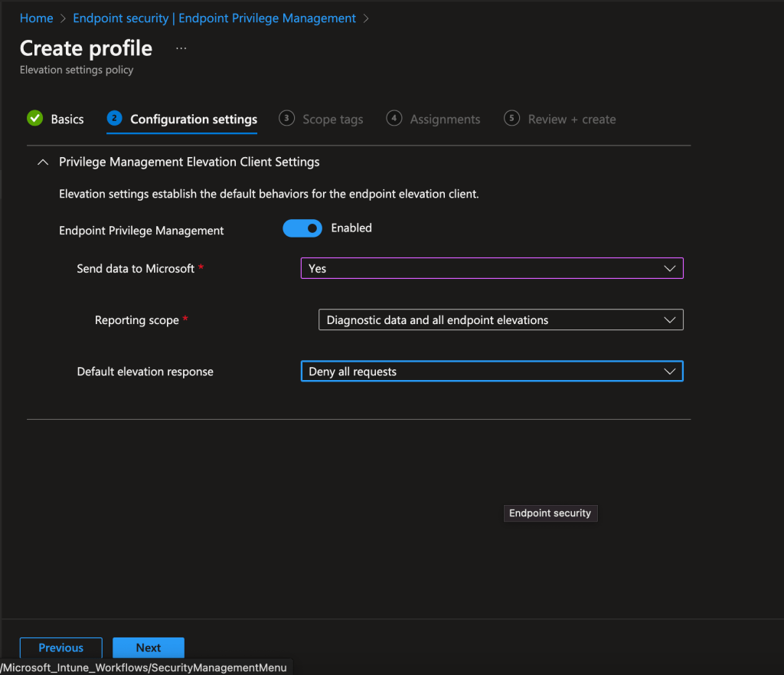Click the Previous button
784x675 pixels.
[60, 647]
